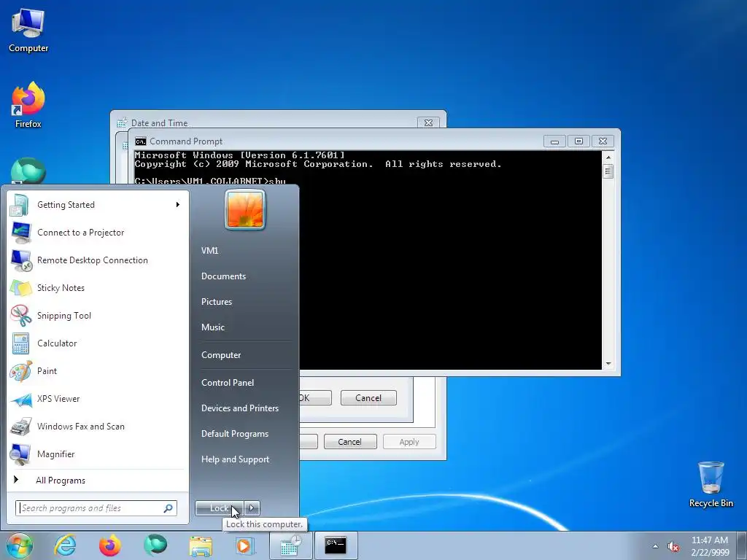Click the Command Prompt title bar icon
Viewport: 747px width, 560px height.
[x=141, y=141]
